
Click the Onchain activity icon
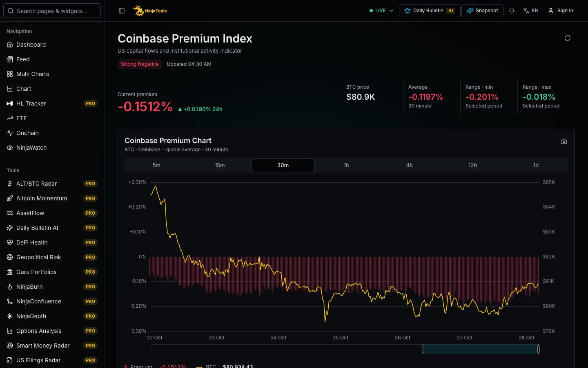[x=10, y=133]
